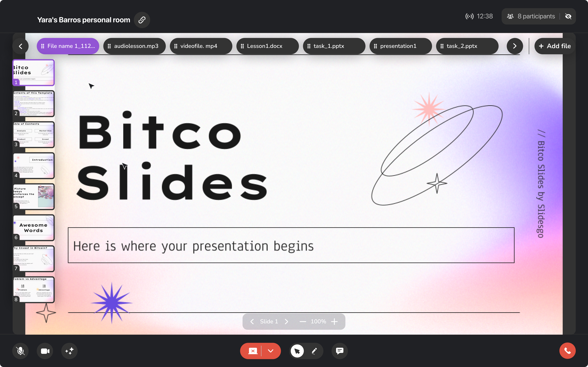This screenshot has width=588, height=367.
Task: Toggle the hidden-view eye icon
Action: pos(568,16)
